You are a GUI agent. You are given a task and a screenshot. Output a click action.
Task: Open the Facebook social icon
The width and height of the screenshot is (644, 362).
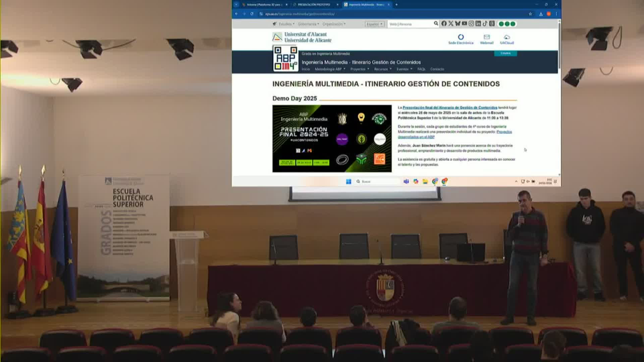coord(444,23)
